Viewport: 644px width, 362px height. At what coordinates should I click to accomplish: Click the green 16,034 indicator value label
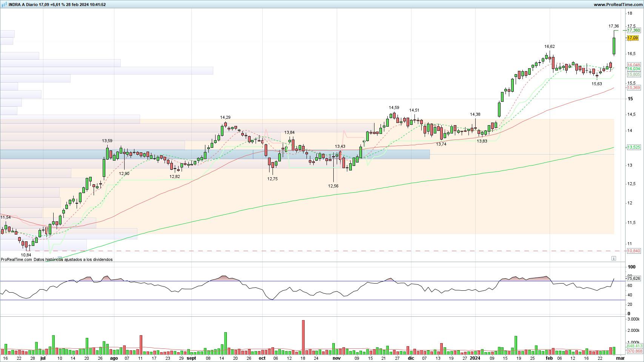tap(634, 69)
